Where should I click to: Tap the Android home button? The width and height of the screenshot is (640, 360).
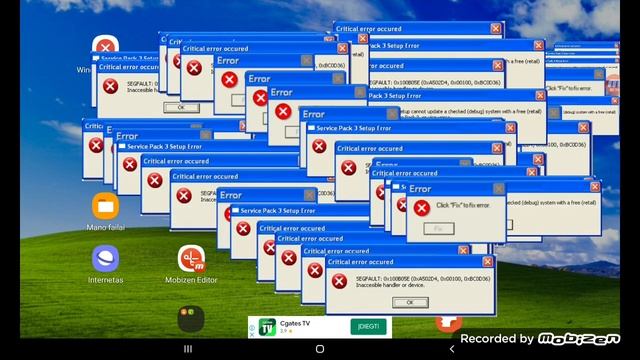pyautogui.click(x=320, y=349)
